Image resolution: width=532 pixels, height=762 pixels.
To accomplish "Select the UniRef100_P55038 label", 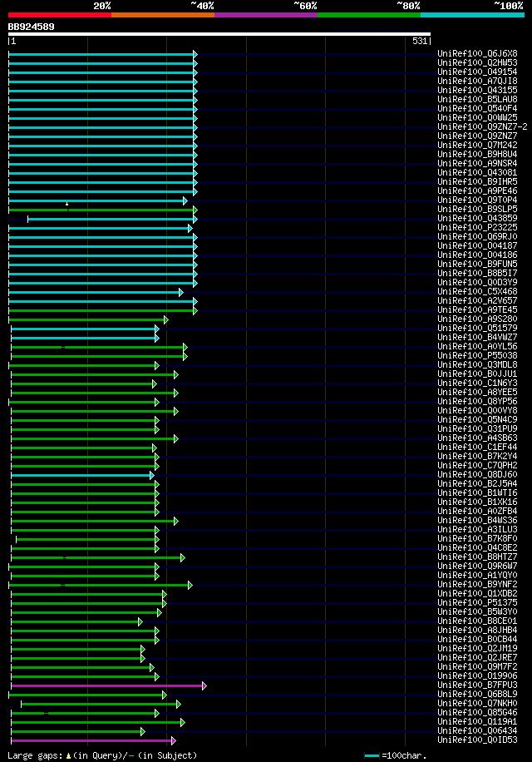I will tap(477, 356).
